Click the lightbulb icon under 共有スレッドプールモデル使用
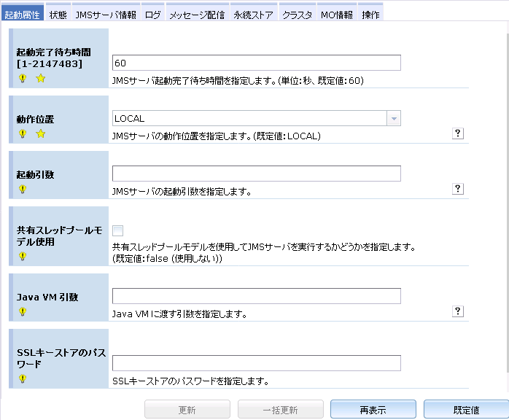509x420 pixels. click(x=23, y=256)
